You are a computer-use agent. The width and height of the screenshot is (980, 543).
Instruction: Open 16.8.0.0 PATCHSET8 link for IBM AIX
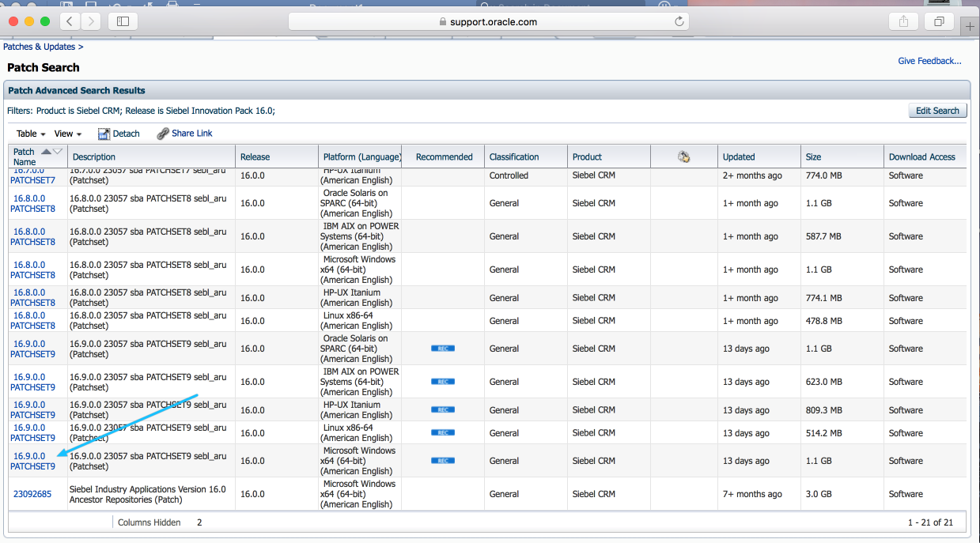(32, 237)
